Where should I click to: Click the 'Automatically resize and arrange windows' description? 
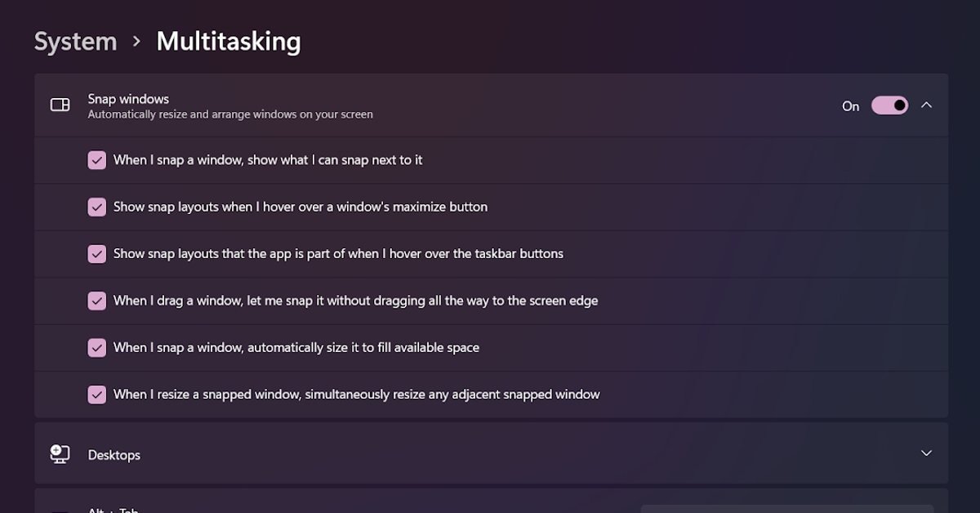pyautogui.click(x=230, y=114)
